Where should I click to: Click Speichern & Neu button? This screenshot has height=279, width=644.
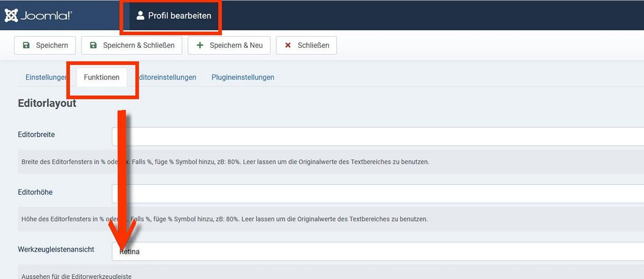coord(229,45)
